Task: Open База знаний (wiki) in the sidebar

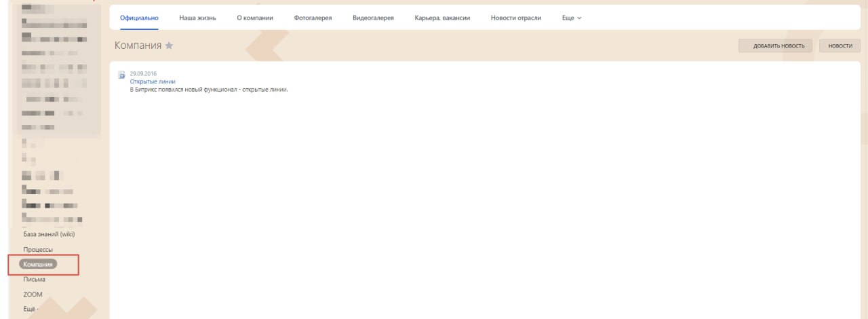Action: (x=48, y=235)
